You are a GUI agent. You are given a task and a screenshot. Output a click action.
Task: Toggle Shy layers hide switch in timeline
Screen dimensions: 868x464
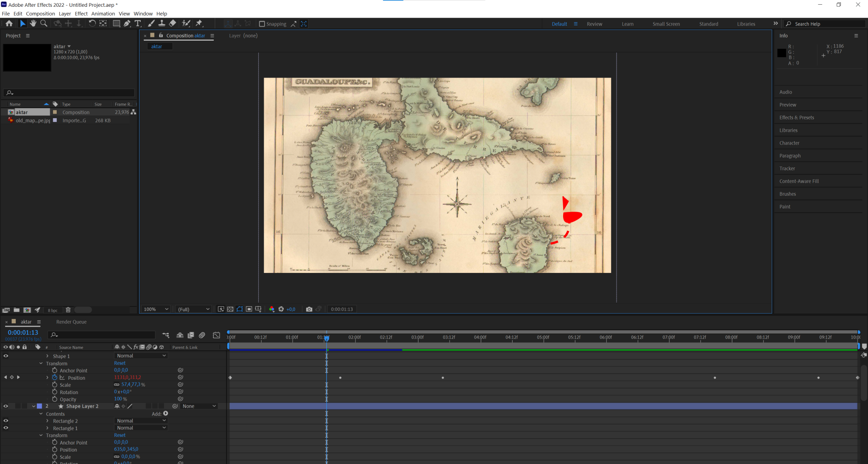180,335
